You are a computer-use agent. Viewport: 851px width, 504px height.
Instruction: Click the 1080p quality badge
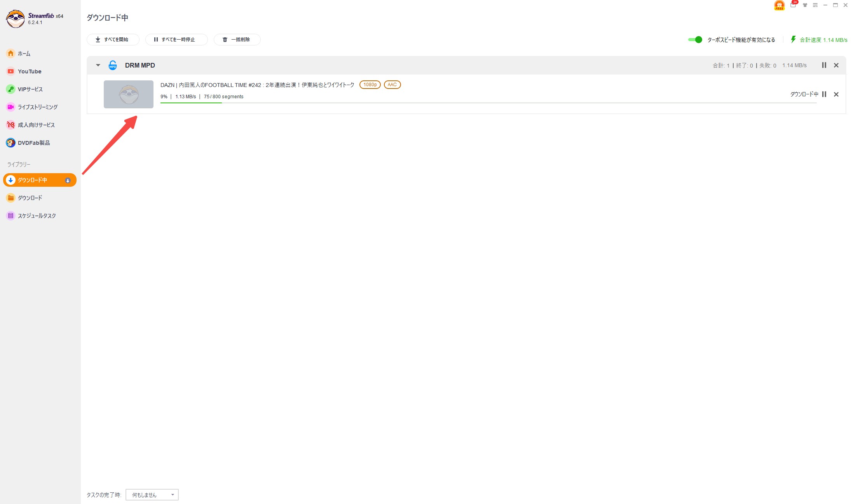(x=370, y=85)
